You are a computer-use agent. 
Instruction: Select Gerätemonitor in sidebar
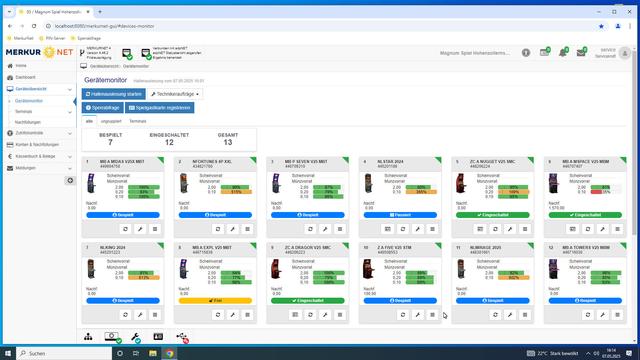(29, 101)
